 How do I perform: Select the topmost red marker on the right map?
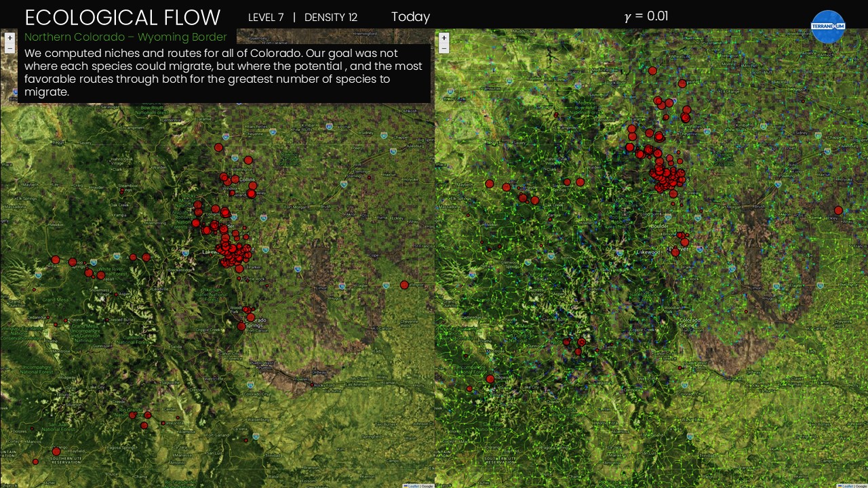pos(652,70)
